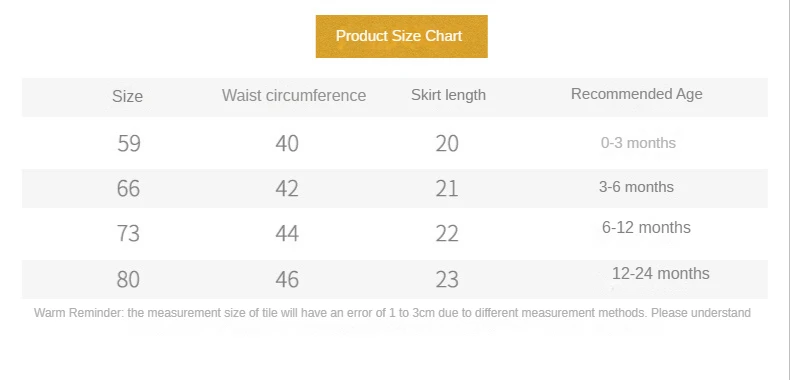This screenshot has height=380, width=790.
Task: Select the Waist circumference column header
Action: [294, 95]
